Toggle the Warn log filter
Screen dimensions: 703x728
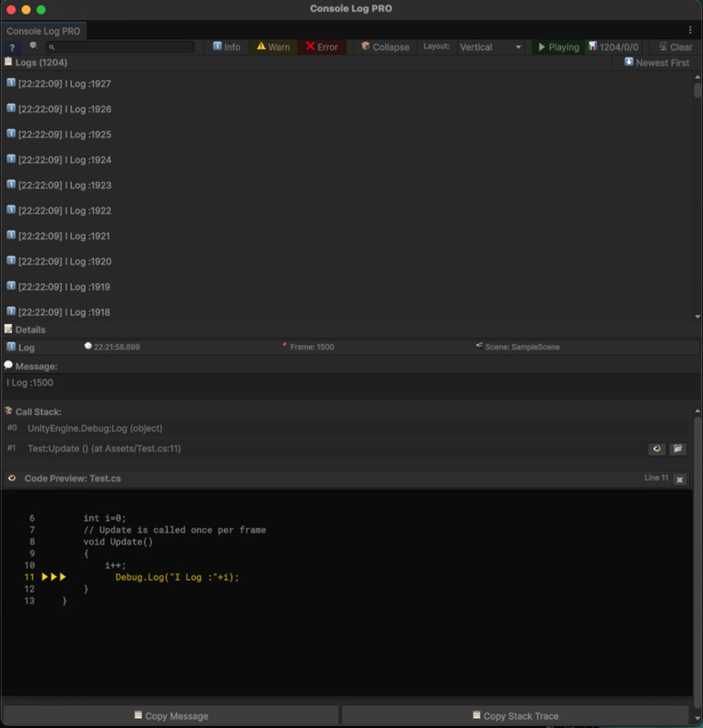(x=273, y=47)
